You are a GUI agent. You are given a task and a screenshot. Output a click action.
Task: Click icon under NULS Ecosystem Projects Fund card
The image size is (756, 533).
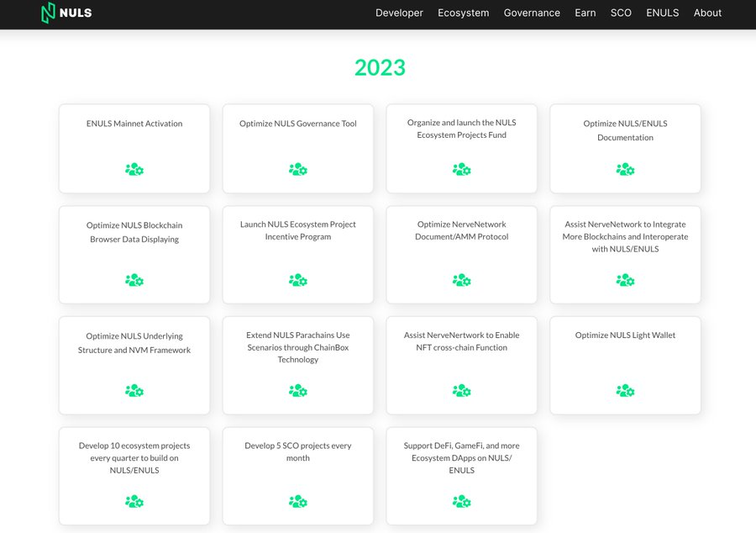point(461,169)
